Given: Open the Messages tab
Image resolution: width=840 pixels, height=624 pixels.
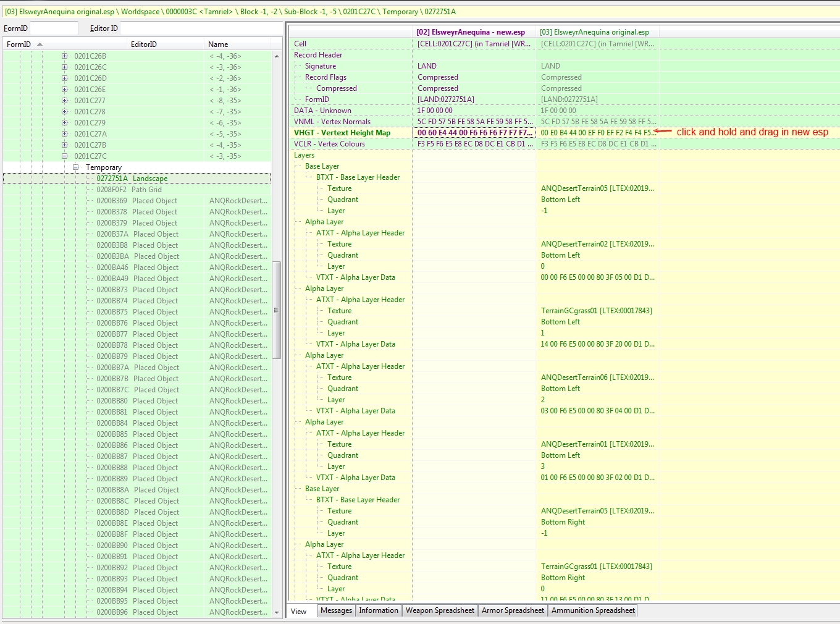Looking at the screenshot, I should point(337,610).
